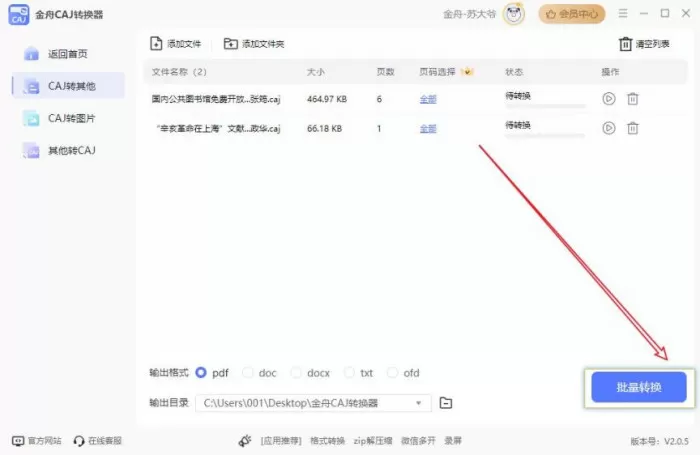Open 官方网站 official website

click(x=37, y=441)
